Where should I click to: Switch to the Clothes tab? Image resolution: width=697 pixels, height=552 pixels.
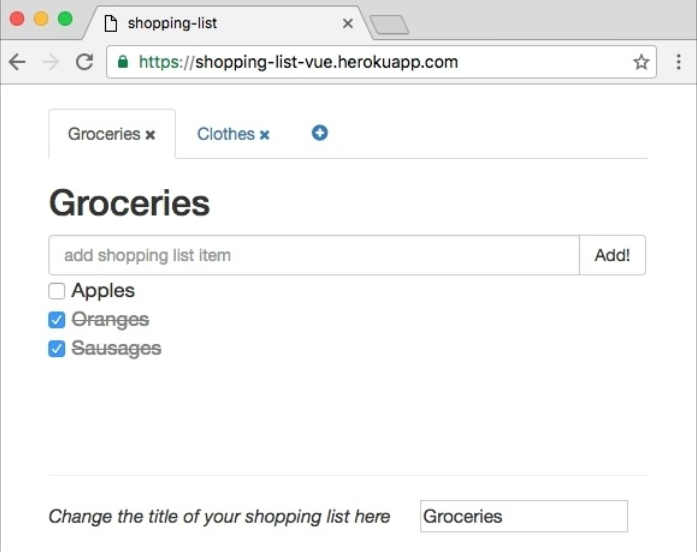tap(225, 134)
